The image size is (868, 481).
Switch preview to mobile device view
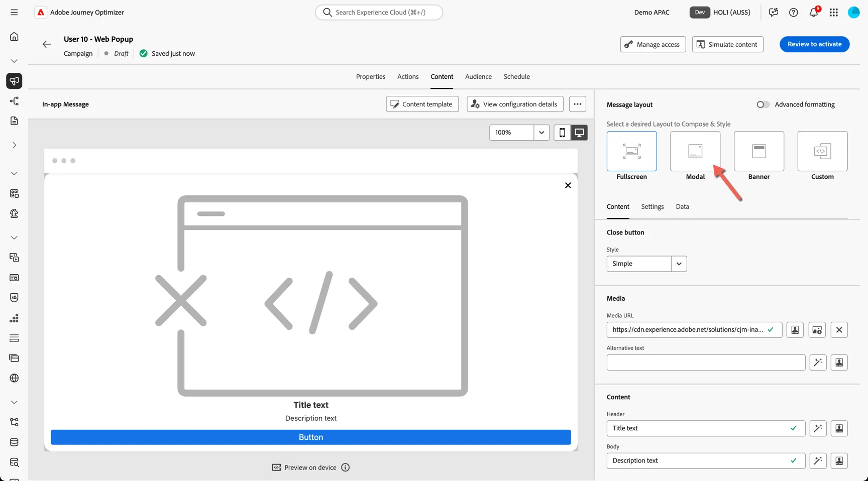pyautogui.click(x=562, y=133)
